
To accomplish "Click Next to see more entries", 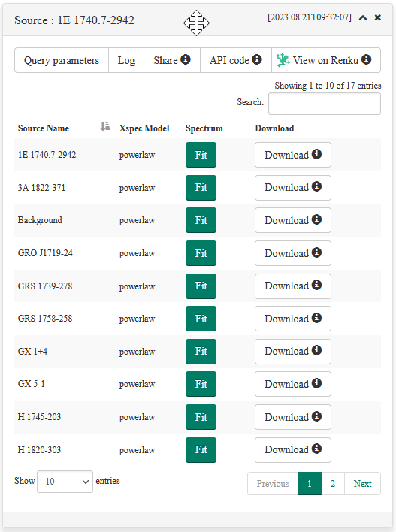I will click(362, 484).
